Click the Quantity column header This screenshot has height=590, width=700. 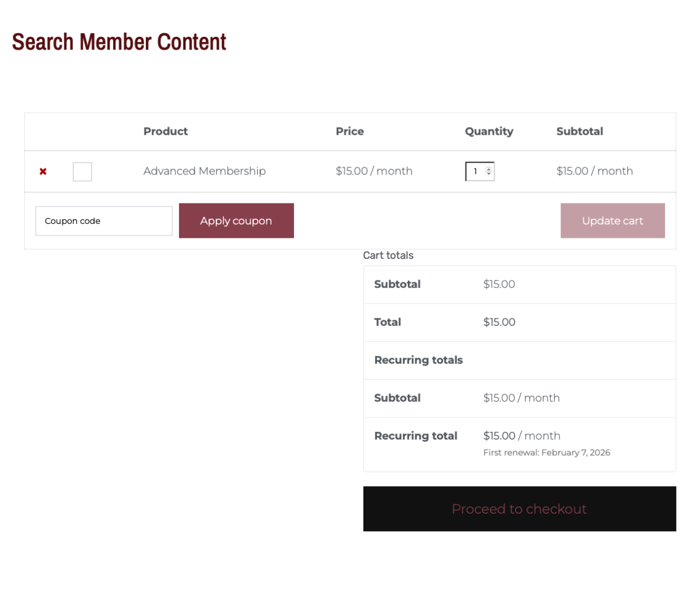coord(489,131)
